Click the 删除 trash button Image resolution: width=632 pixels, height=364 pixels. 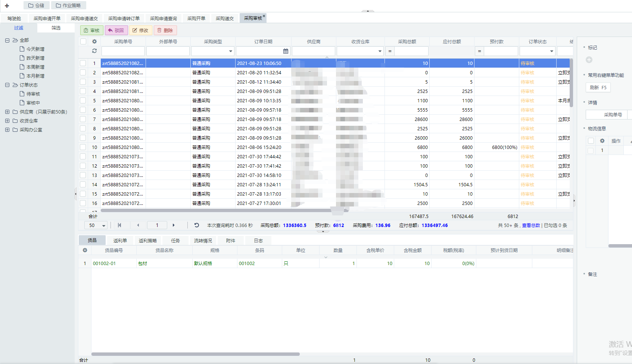pyautogui.click(x=165, y=30)
